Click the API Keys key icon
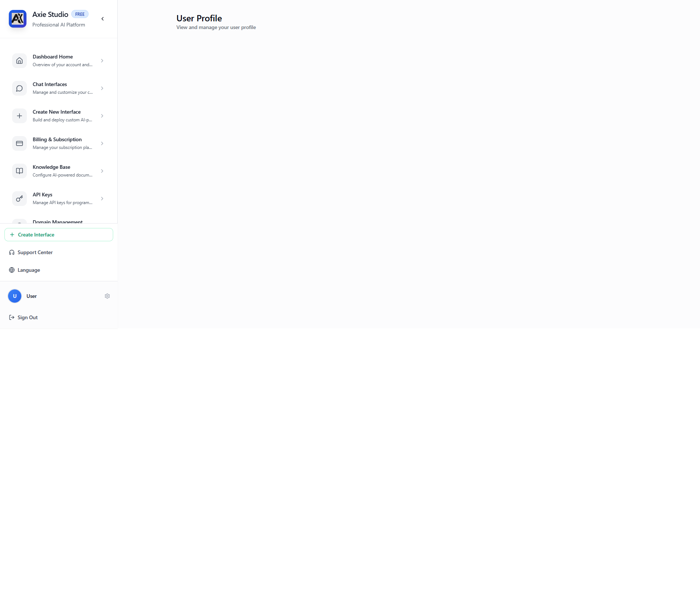The image size is (700, 609). [19, 198]
